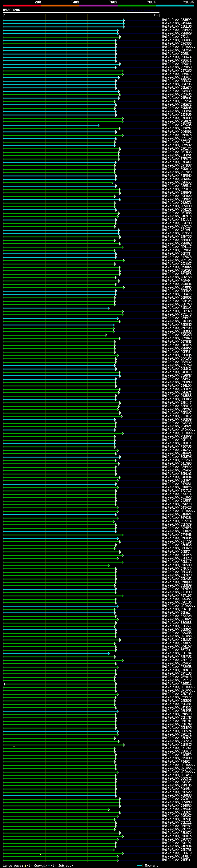Select the UniRef100_B9DGZ4 label

pos(177,57)
